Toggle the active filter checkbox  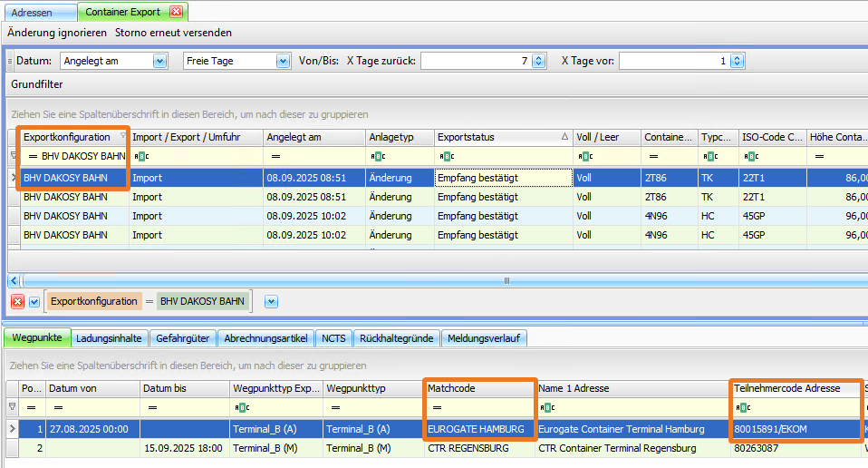point(34,301)
